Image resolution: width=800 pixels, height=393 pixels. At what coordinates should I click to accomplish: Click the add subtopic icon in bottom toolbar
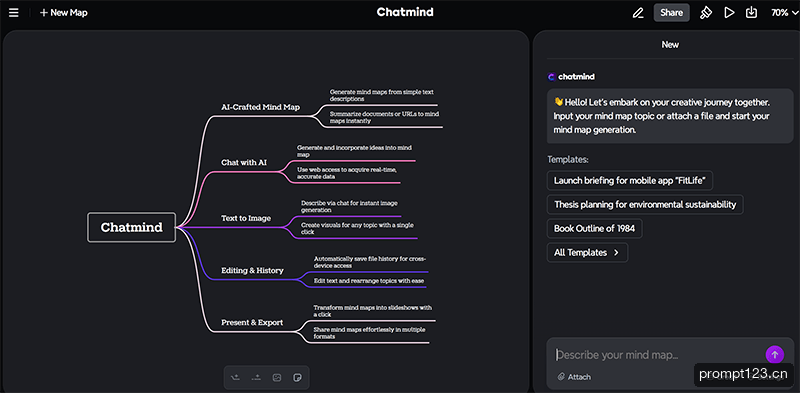[235, 378]
